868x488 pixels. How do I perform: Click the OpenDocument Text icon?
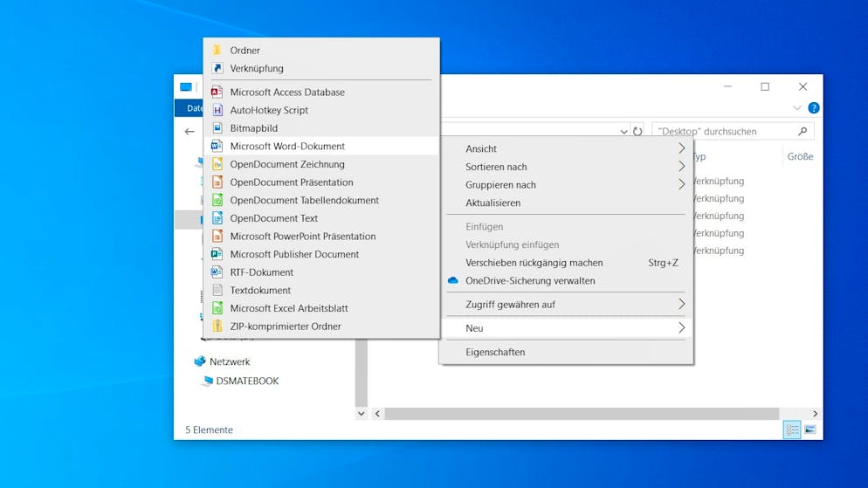point(217,218)
